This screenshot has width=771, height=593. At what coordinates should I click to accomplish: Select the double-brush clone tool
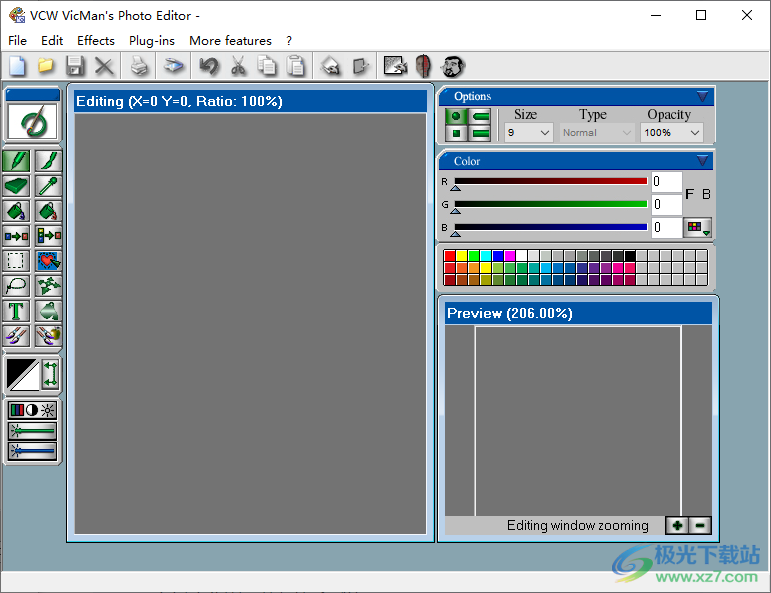[16, 336]
